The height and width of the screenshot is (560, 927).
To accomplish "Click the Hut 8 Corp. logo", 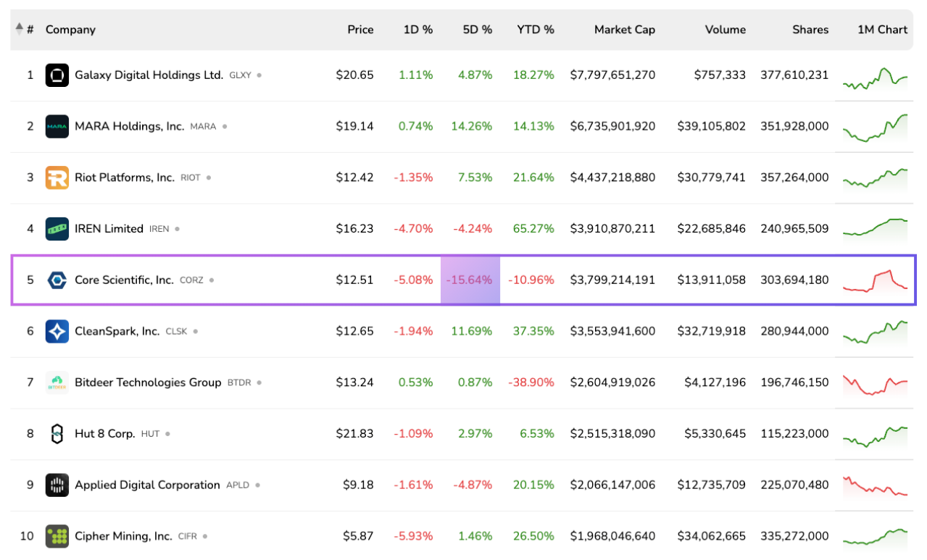I will (57, 434).
